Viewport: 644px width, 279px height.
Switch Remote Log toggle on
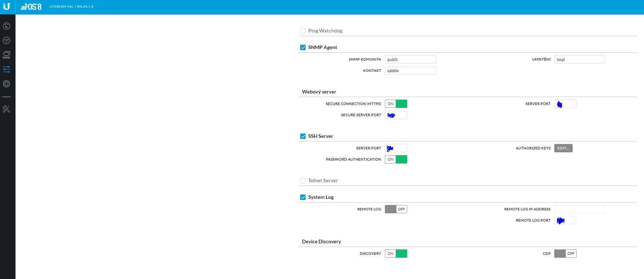coord(396,209)
